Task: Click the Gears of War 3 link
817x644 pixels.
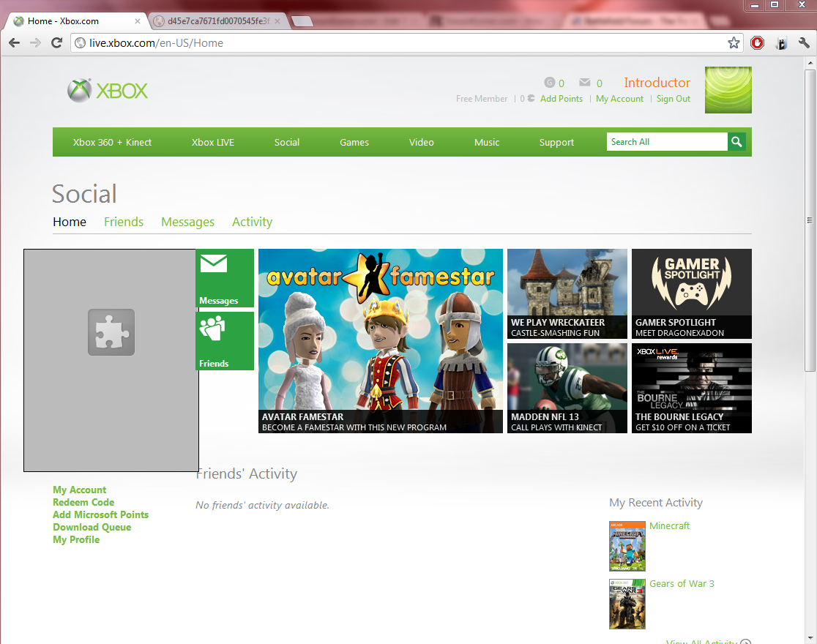Action: 682,583
